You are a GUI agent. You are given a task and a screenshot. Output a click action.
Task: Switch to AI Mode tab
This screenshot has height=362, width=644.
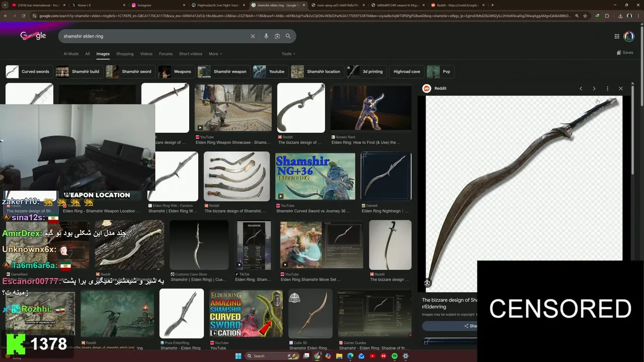coord(71,54)
